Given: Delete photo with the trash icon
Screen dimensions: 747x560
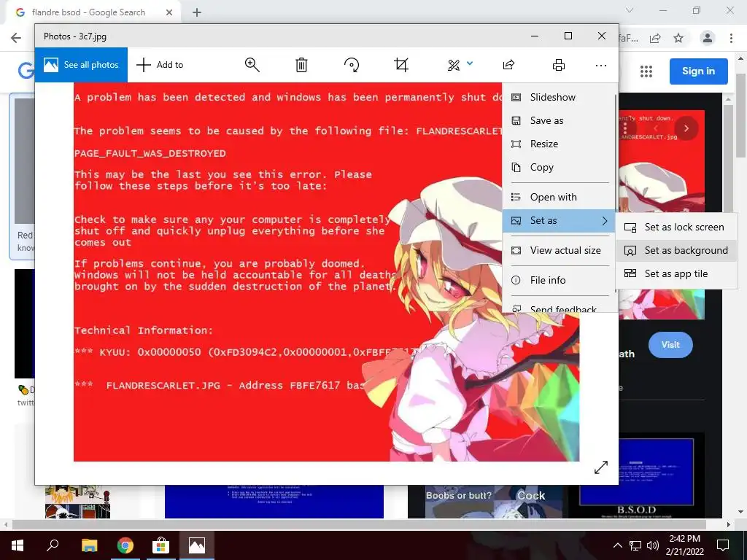Looking at the screenshot, I should (301, 65).
